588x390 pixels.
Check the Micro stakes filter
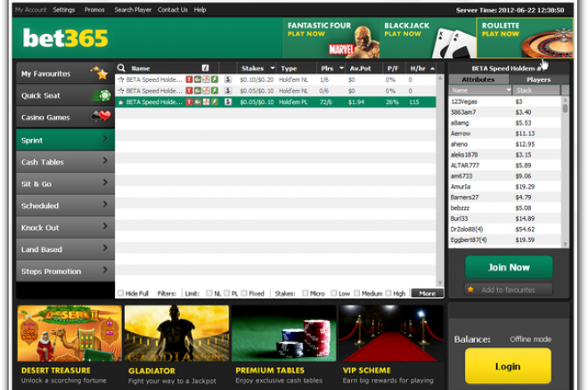(306, 293)
